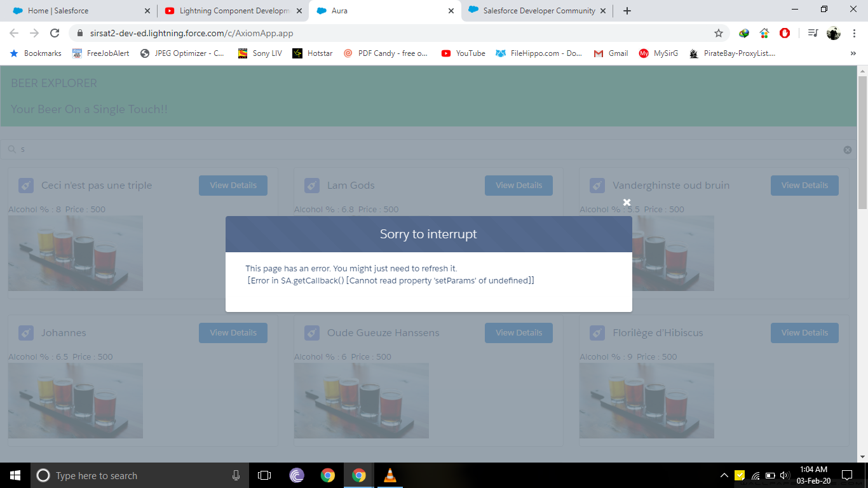
Task: Click the Ceci n'est pas une triple beer icon
Action: coord(26,186)
